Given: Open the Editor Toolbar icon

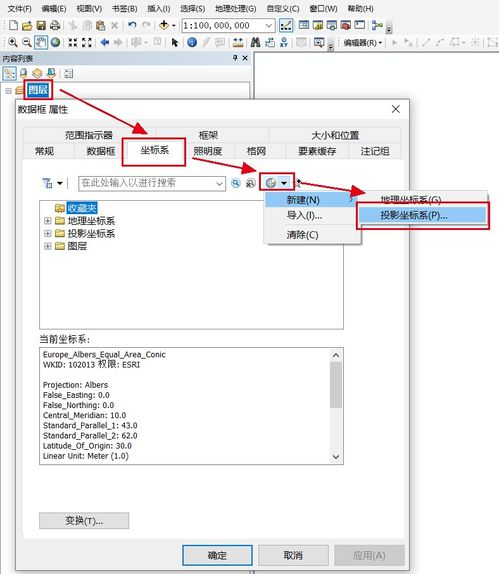Looking at the screenshot, I should [286, 25].
